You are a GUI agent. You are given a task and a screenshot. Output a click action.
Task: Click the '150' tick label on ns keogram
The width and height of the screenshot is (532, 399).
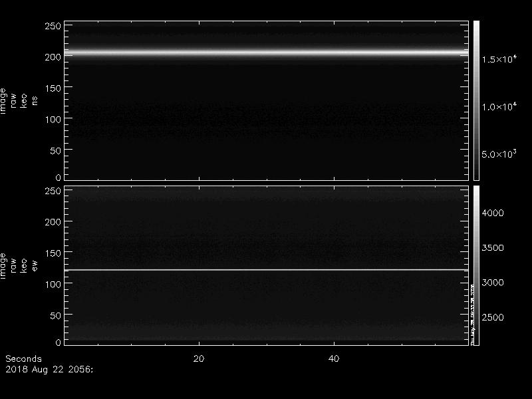click(53, 88)
